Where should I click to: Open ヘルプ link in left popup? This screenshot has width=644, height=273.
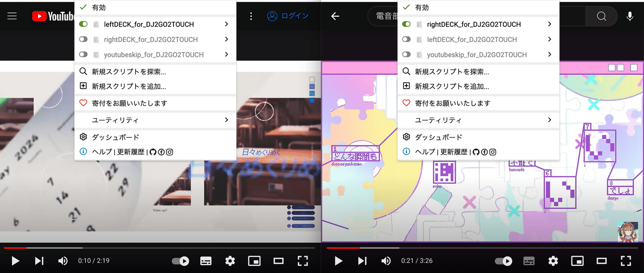coord(102,152)
